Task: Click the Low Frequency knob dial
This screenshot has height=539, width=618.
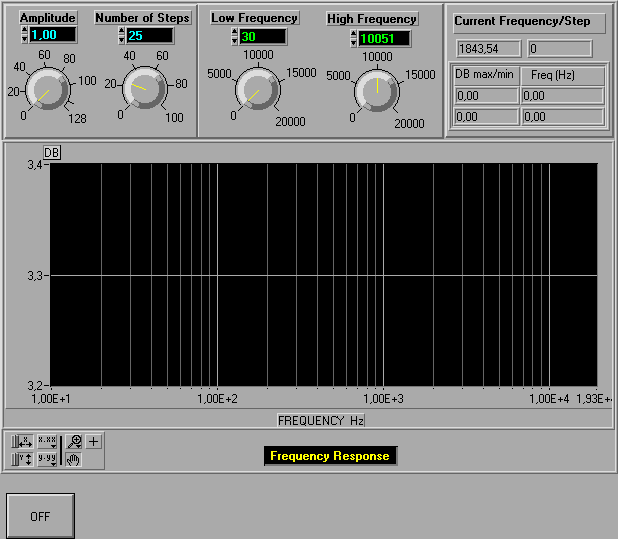Action: click(x=258, y=89)
